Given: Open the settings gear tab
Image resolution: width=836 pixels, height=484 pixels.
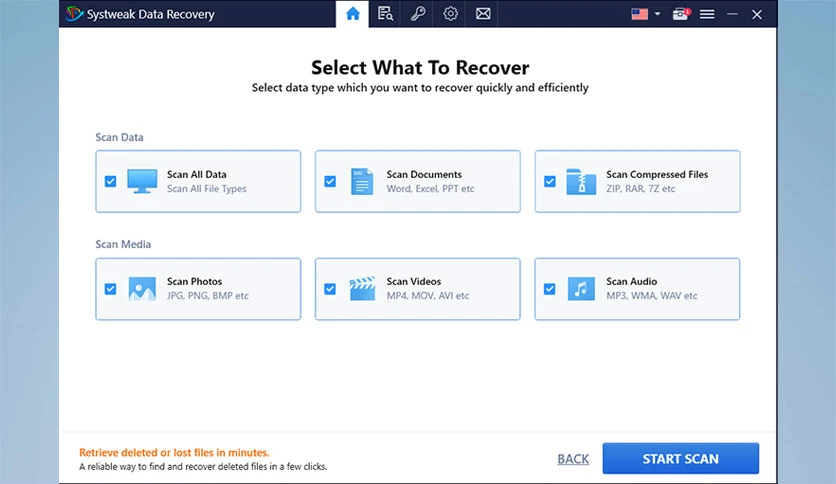Looking at the screenshot, I should tap(451, 14).
